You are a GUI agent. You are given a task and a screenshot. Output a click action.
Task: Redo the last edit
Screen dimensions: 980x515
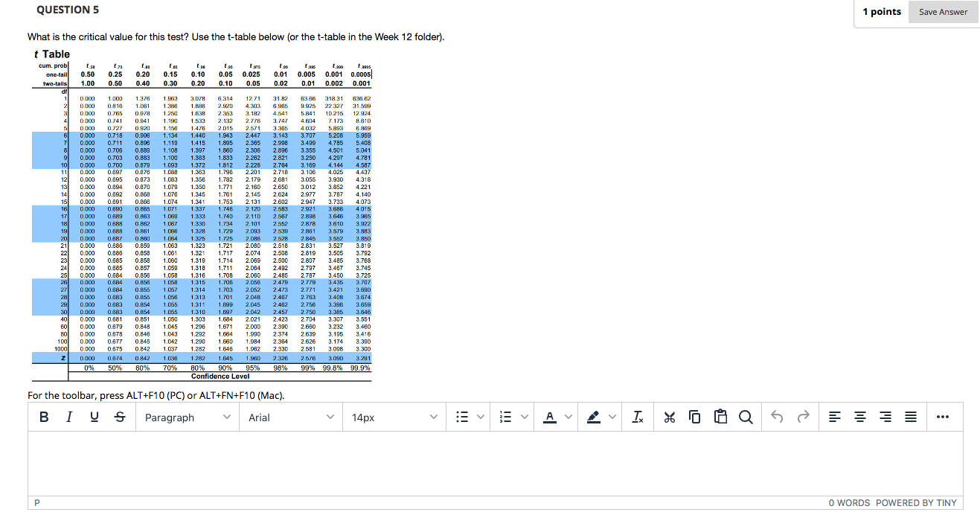coord(803,418)
